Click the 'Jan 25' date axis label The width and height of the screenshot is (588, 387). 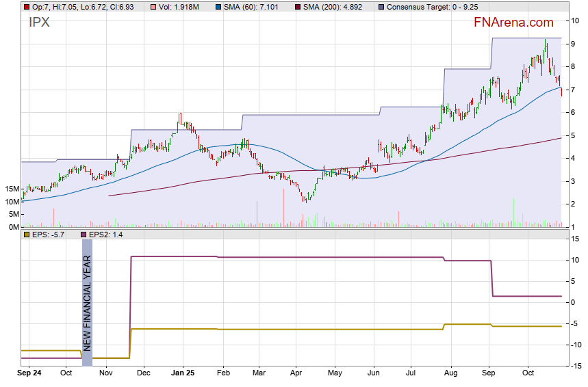tap(183, 374)
